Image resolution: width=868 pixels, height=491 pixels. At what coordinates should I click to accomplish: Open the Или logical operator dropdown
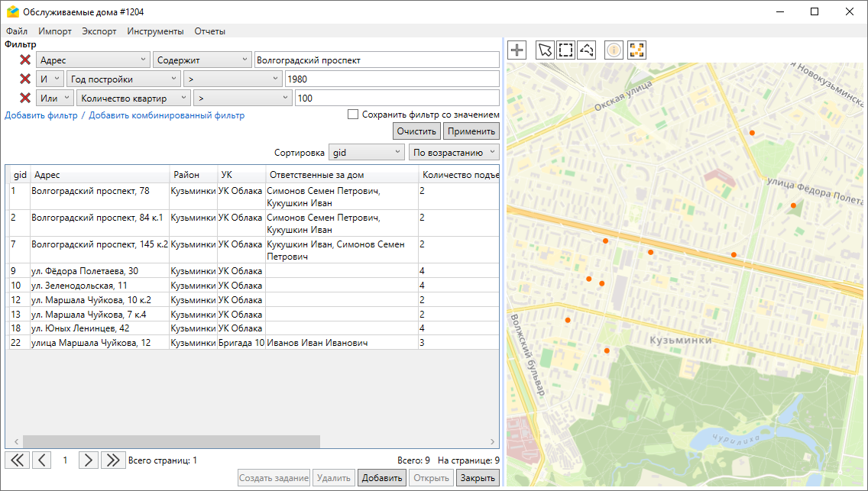[x=55, y=99]
